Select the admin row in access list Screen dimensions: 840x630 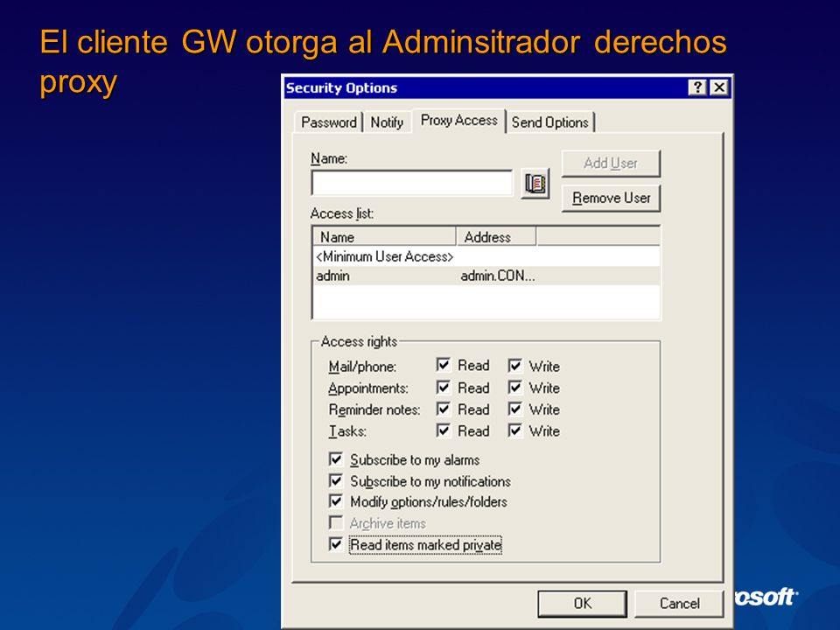pyautogui.click(x=486, y=276)
